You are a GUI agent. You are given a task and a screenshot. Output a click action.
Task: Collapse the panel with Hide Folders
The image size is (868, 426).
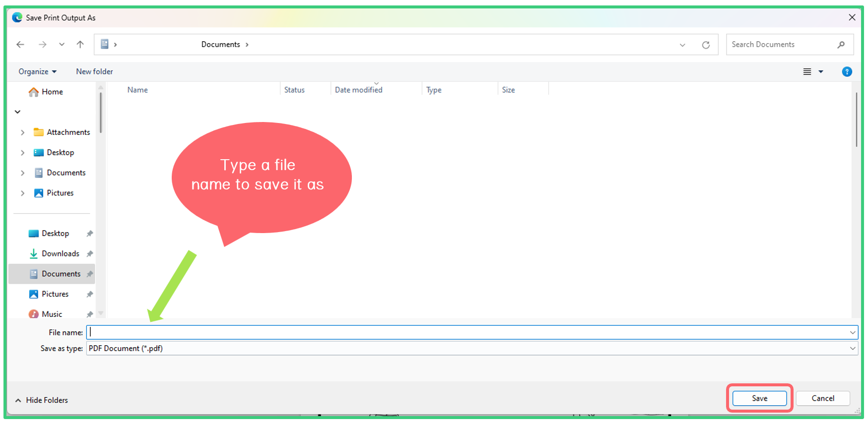pos(42,400)
